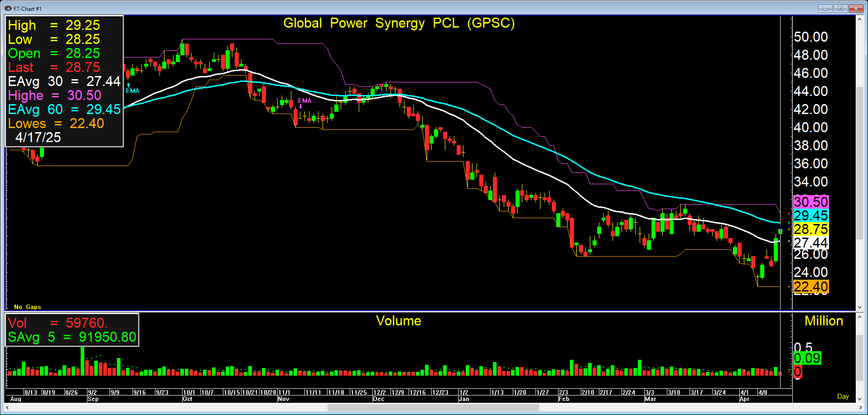Click price chart scroll down arrow
Viewport: 868px width, 415px height.
point(859,307)
